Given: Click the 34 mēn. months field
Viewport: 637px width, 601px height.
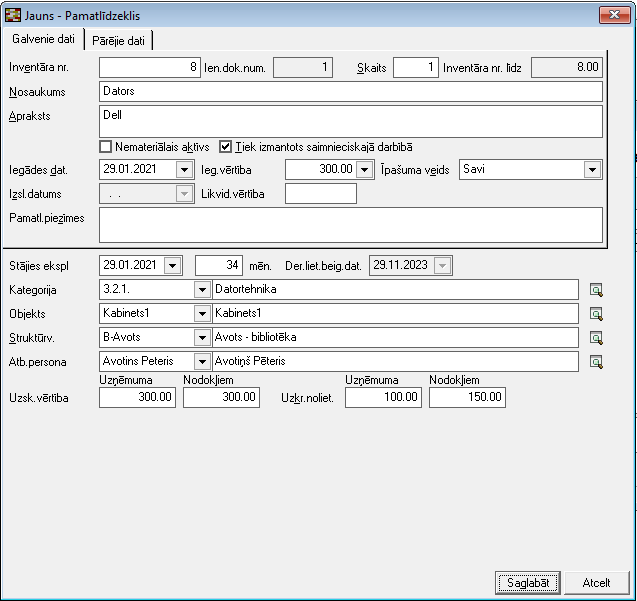Looking at the screenshot, I should [x=219, y=266].
